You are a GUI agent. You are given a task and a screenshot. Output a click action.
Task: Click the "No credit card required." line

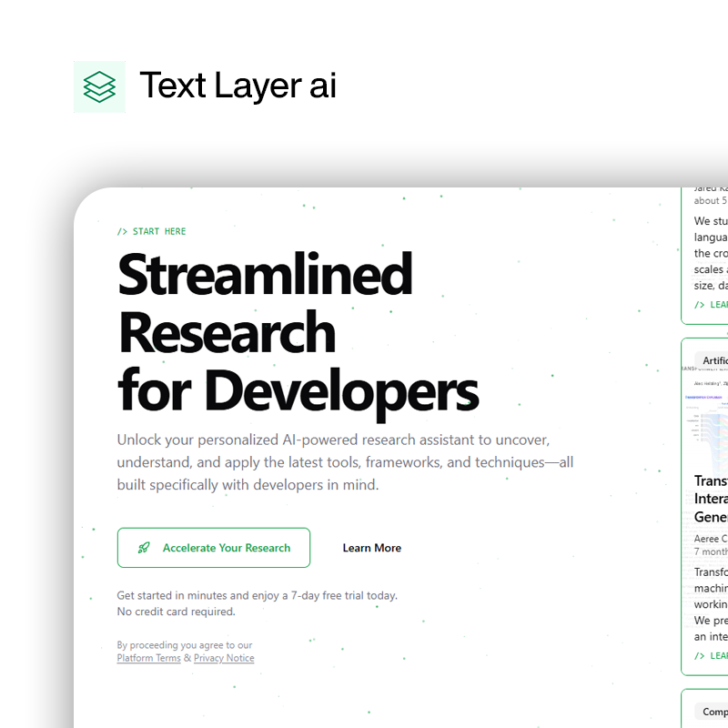point(176,612)
